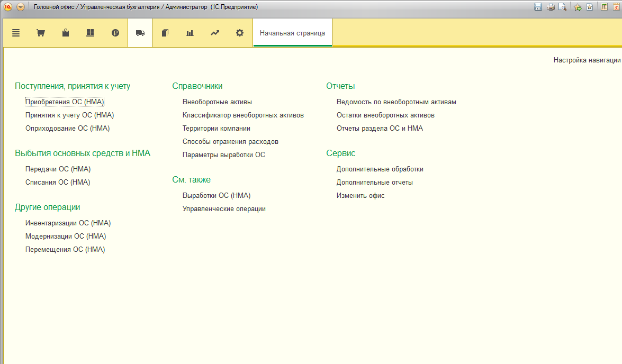The image size is (622, 364).
Task: Click the Print printer icon
Action: 550,7
